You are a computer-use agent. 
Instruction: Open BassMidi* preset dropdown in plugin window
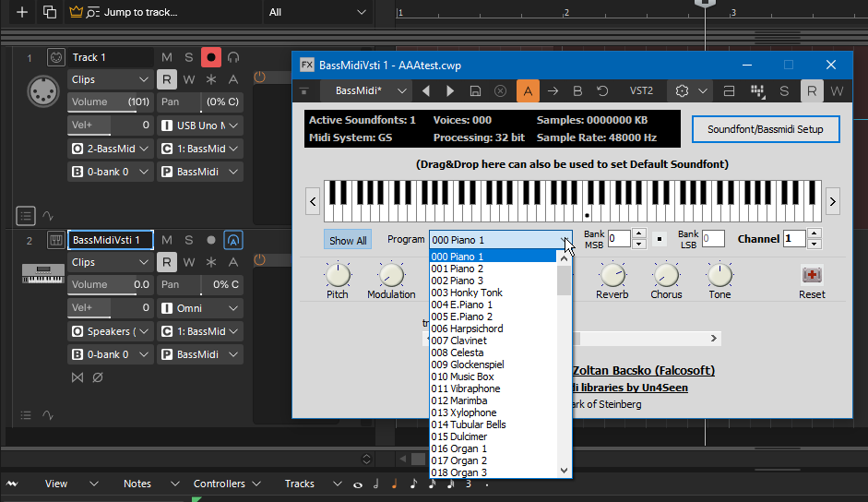tap(365, 90)
